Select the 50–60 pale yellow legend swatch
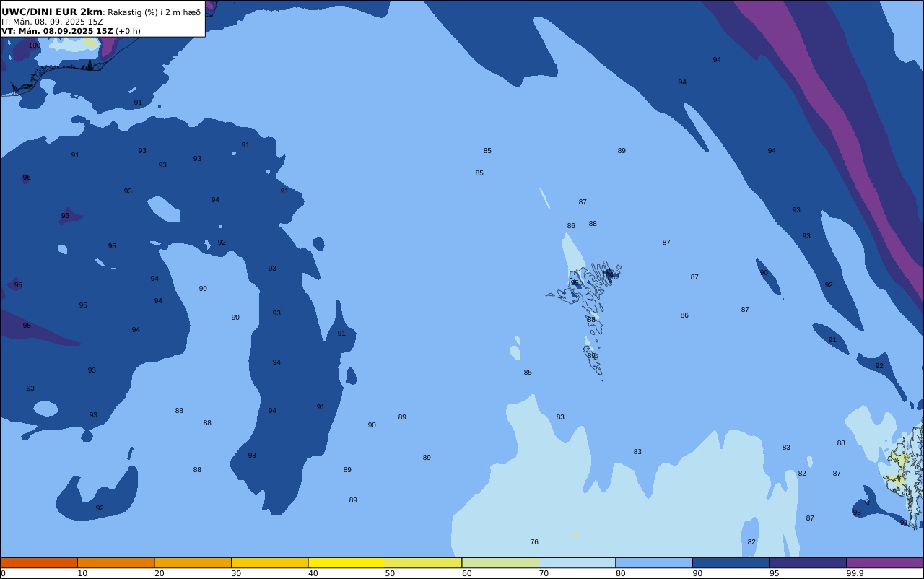Image resolution: width=924 pixels, height=579 pixels. (x=424, y=562)
